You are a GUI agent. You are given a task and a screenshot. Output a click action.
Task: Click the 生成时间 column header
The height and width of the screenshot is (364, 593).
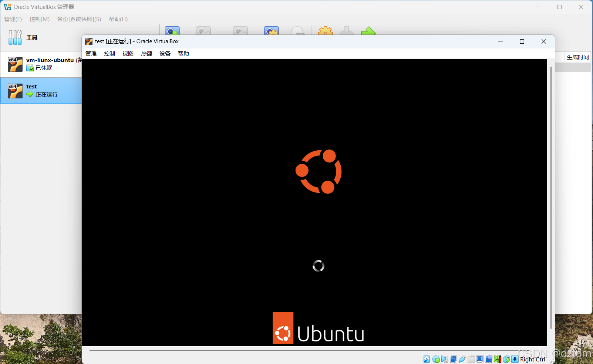[x=578, y=57]
